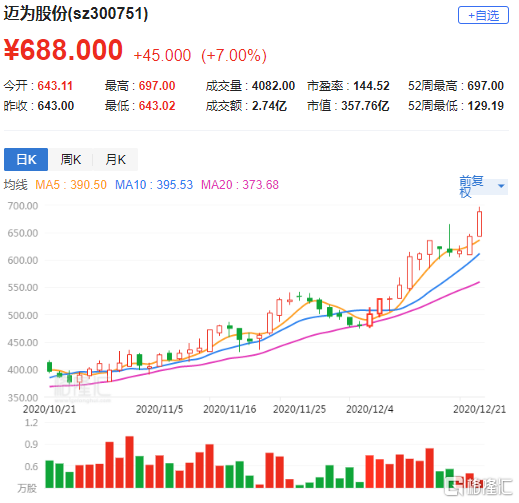Click the MA5 : 390.50 indicator label

(x=71, y=185)
